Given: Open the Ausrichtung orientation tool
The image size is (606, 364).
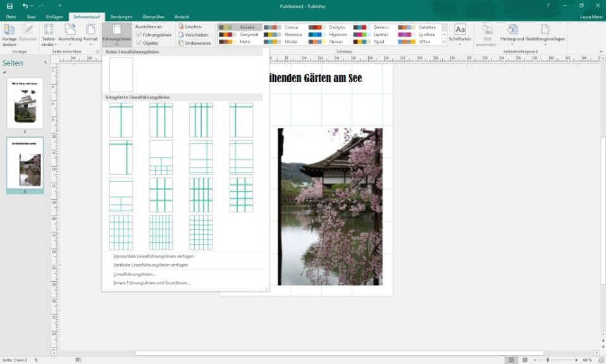Looking at the screenshot, I should tap(70, 35).
